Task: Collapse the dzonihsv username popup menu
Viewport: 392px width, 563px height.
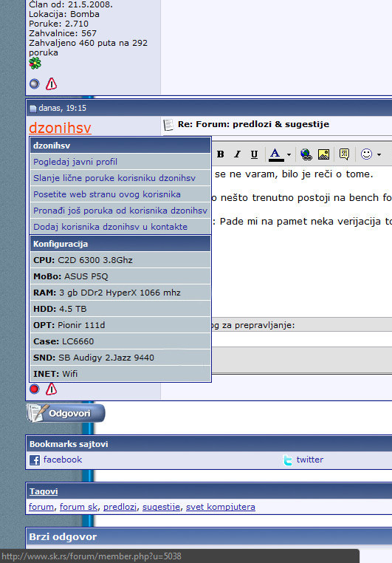Action: pyautogui.click(x=60, y=128)
